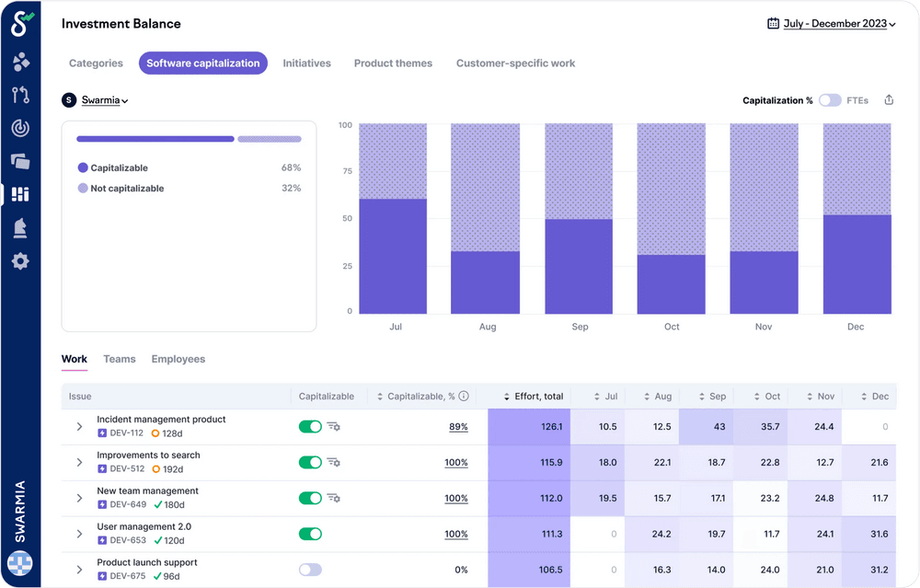The image size is (920, 588).
Task: Click the info icon beside Capitalizable, %
Action: tap(464, 397)
